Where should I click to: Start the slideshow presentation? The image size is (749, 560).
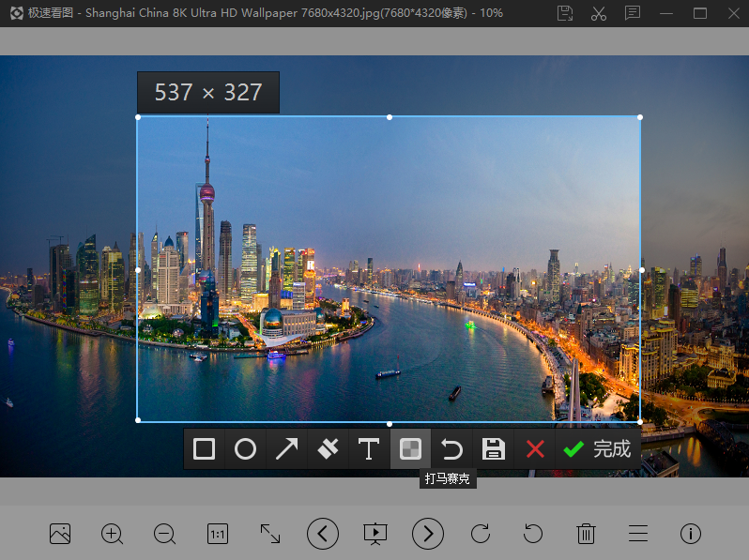click(x=375, y=534)
